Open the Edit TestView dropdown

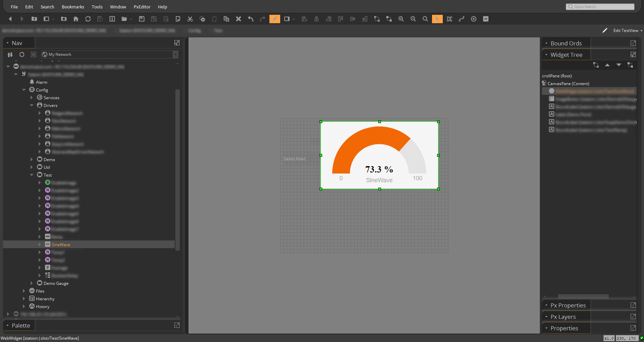click(628, 31)
